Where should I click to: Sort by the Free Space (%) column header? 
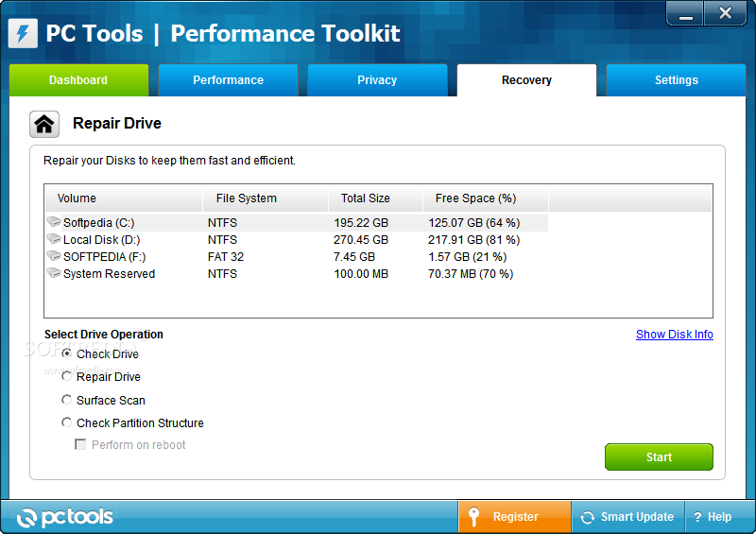coord(486,198)
